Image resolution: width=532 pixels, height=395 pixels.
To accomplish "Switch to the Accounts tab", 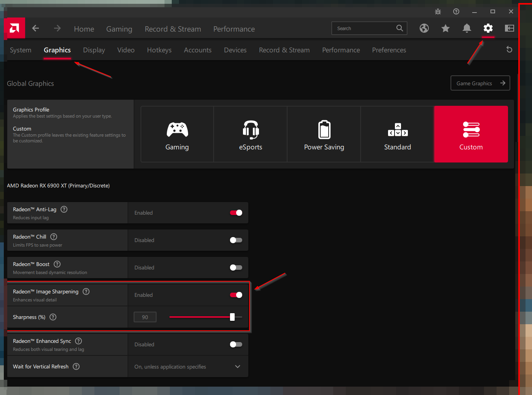I will click(x=198, y=50).
